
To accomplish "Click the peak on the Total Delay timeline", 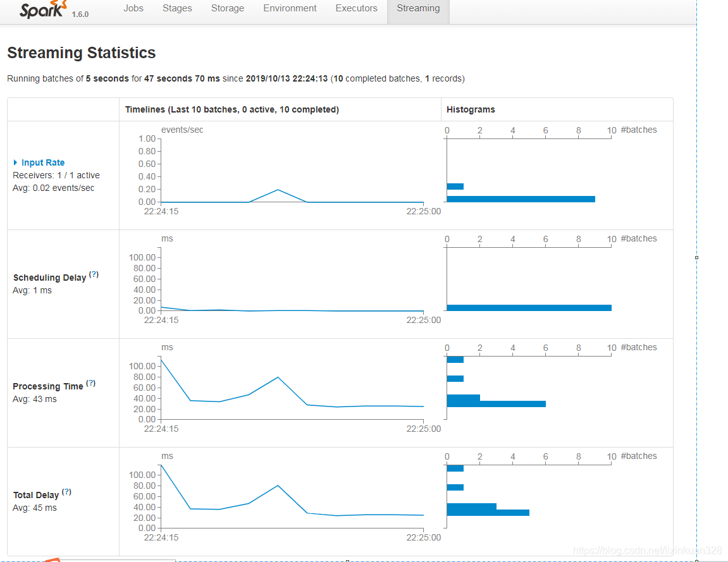I will coord(278,486).
